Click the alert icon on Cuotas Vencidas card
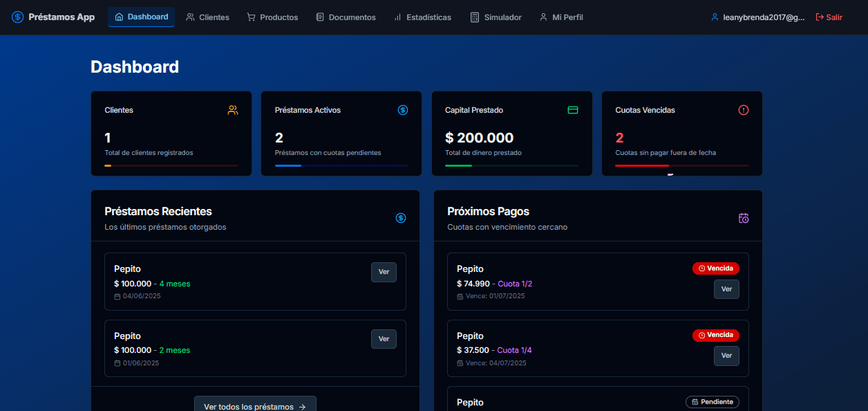This screenshot has height=411, width=868. pos(744,110)
